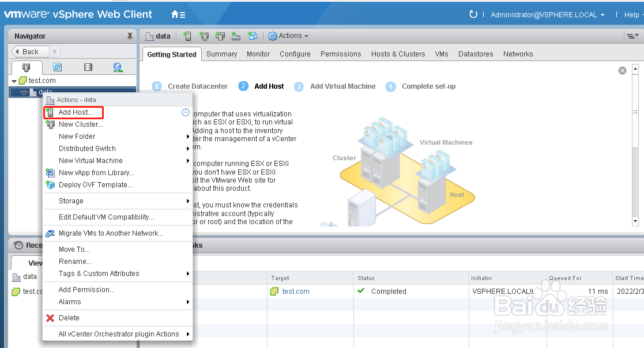
Task: Click the Delete red X icon
Action: (x=50, y=317)
